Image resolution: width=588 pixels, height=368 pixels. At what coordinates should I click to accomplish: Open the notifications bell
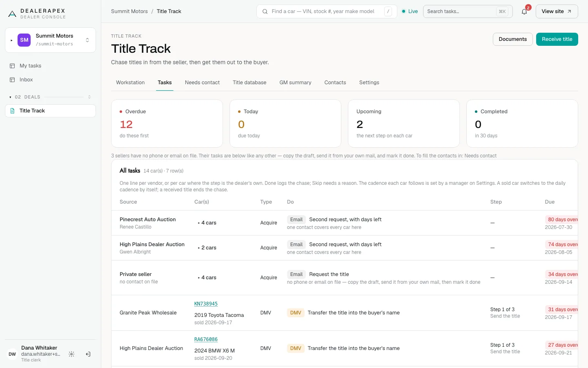point(524,11)
